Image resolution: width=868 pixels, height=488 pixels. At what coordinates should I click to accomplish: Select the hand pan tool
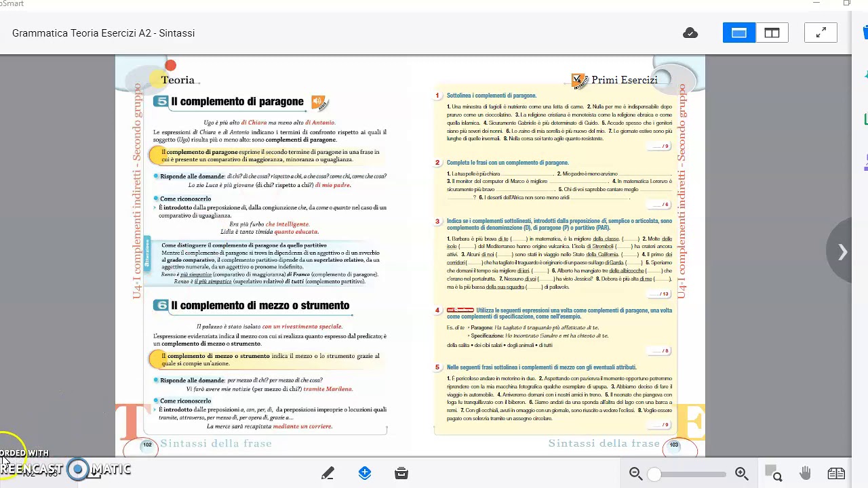pyautogui.click(x=805, y=473)
